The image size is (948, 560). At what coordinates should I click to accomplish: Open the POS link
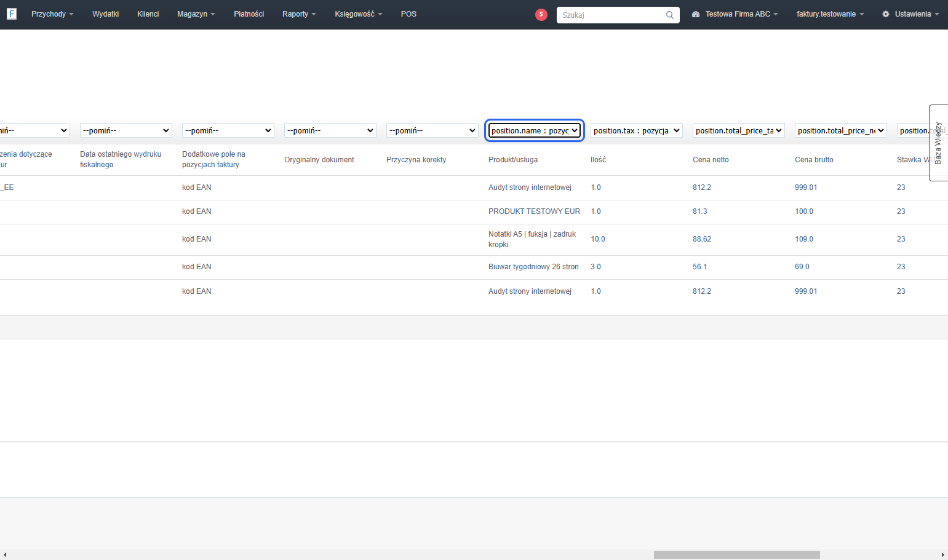[x=408, y=14]
